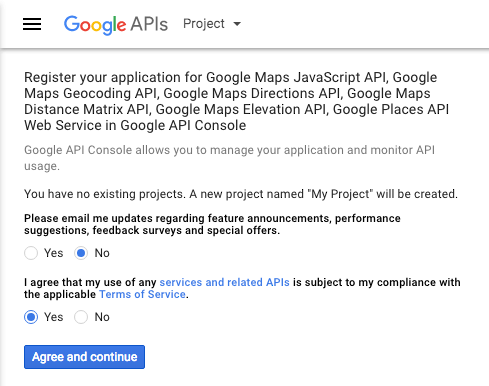Click the bold email updates question text
Screen dimensions: 489x386
point(212,224)
